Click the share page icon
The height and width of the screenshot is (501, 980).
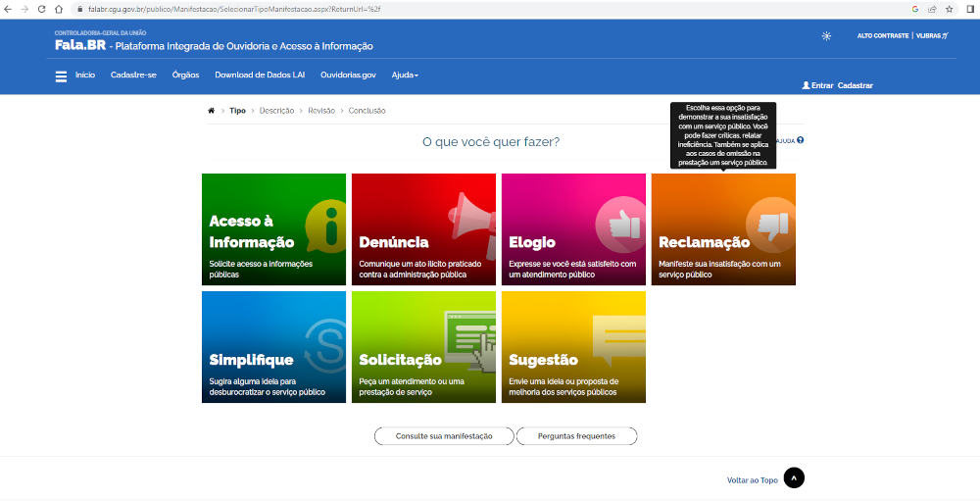point(932,9)
